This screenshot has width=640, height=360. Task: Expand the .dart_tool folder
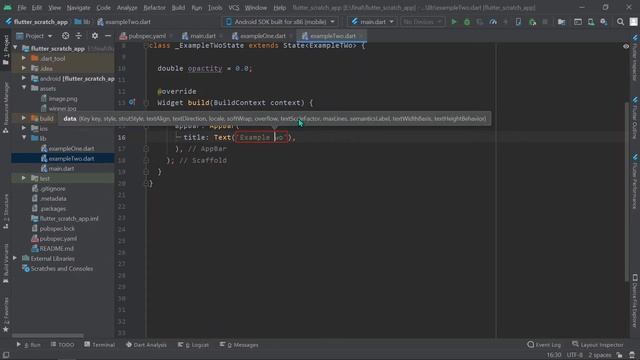click(24, 58)
